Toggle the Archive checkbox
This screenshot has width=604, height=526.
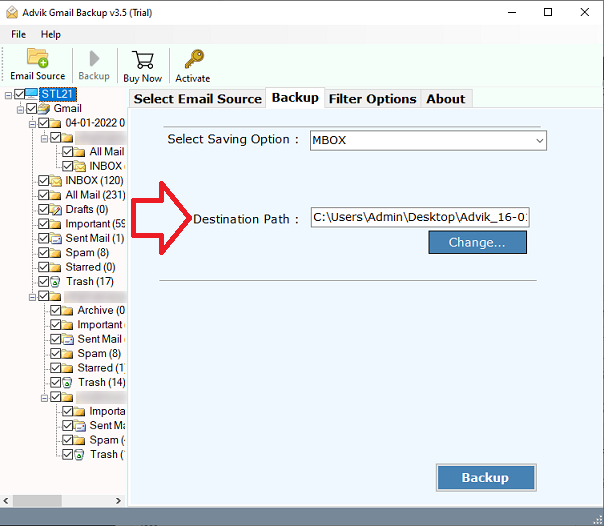tap(55, 310)
